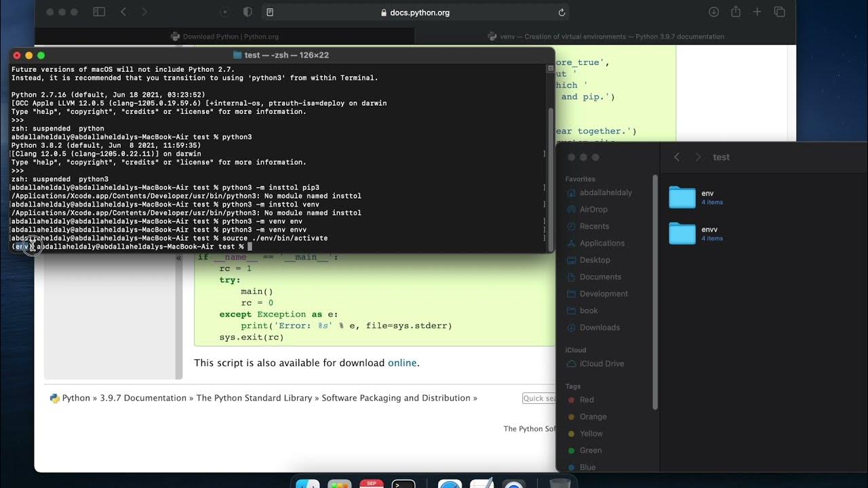The image size is (868, 488).
Task: Open Launchpad from the Dock
Action: coord(339,483)
